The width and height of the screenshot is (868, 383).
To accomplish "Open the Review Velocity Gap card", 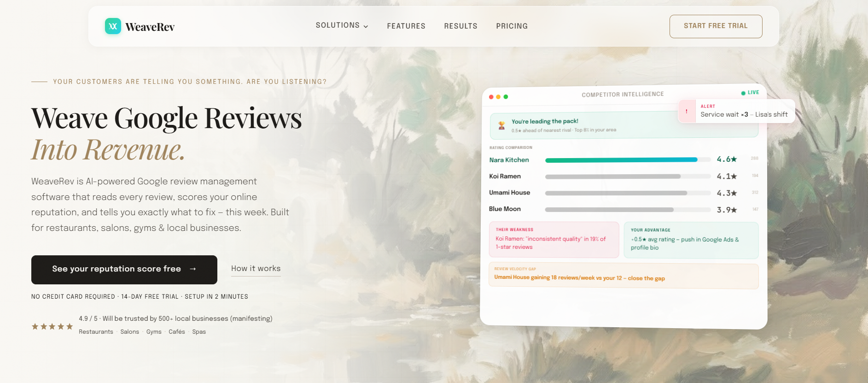I will click(623, 275).
